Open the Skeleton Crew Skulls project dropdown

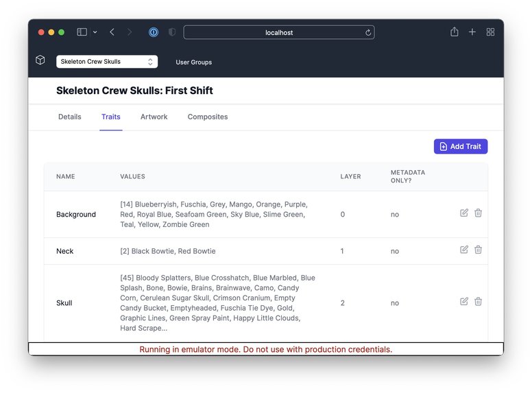pos(107,62)
